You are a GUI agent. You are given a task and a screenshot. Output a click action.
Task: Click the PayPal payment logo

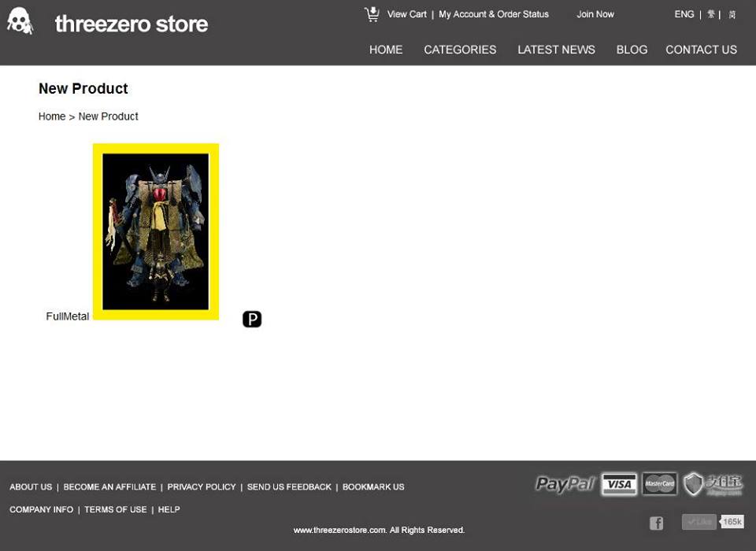pos(565,483)
